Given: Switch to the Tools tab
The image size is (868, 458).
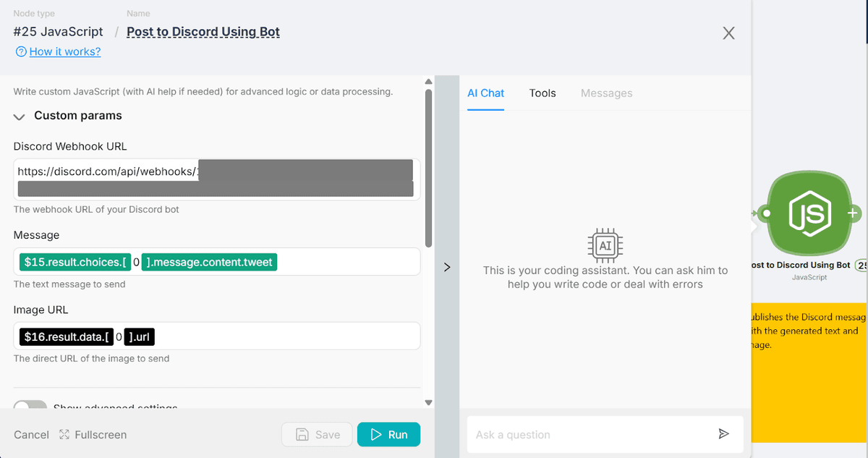Looking at the screenshot, I should coord(542,93).
